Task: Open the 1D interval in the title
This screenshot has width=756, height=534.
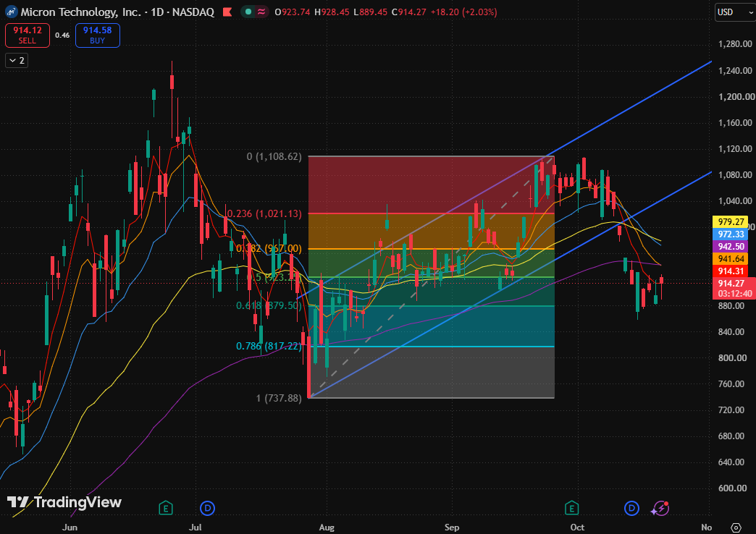Action: tap(157, 12)
